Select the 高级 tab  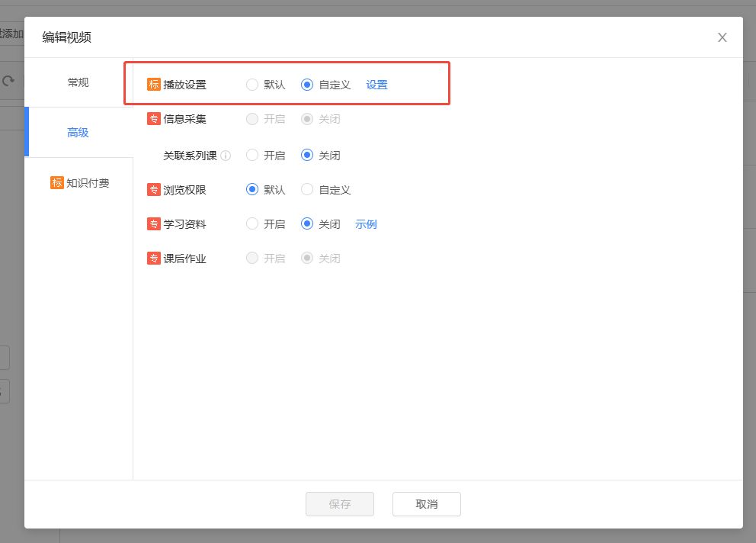(x=78, y=132)
